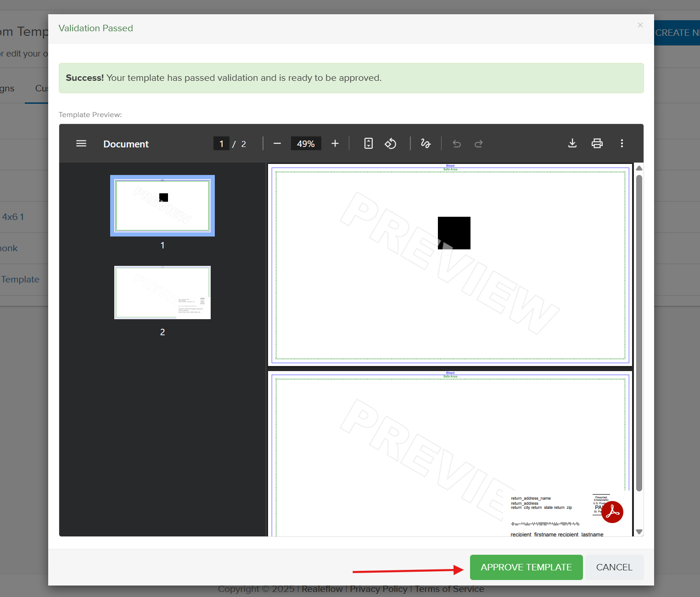The height and width of the screenshot is (597, 700).
Task: Zoom in with the plus icon
Action: tap(335, 144)
